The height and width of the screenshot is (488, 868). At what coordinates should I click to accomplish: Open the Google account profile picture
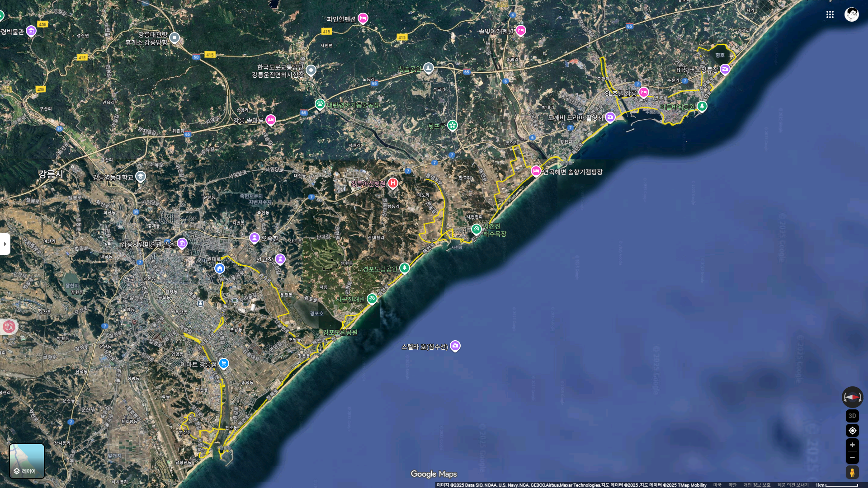point(852,14)
